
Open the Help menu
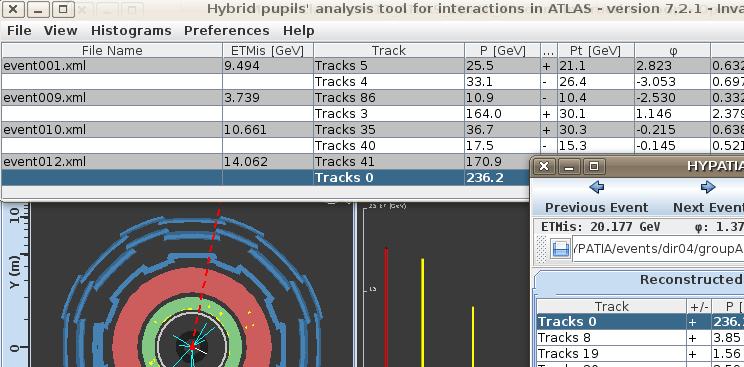click(x=298, y=31)
